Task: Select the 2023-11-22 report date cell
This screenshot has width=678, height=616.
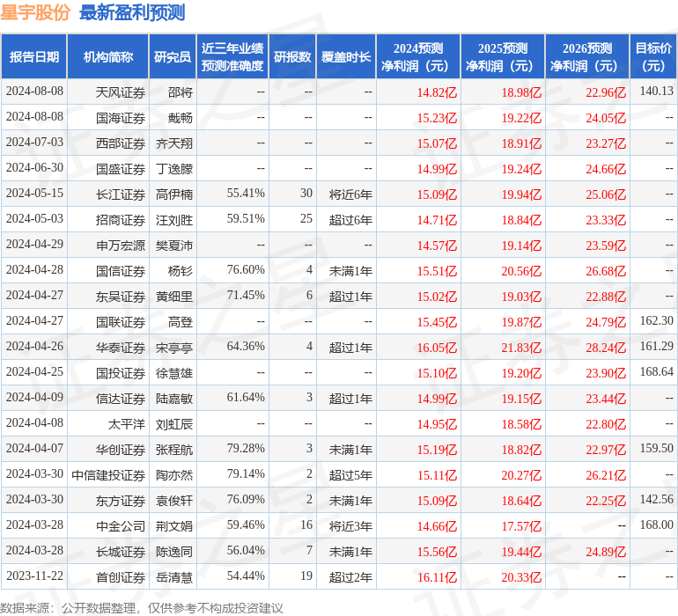Action: [34, 577]
